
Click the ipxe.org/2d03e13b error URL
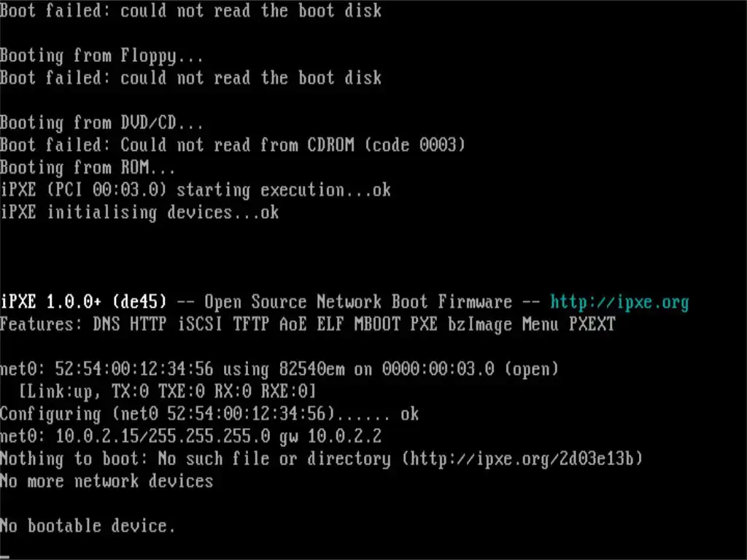(x=522, y=459)
